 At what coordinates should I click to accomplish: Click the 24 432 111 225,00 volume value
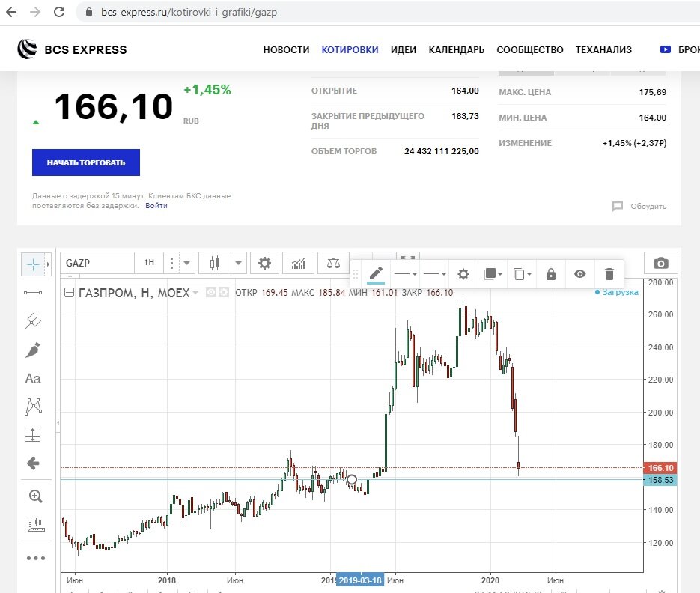click(442, 151)
